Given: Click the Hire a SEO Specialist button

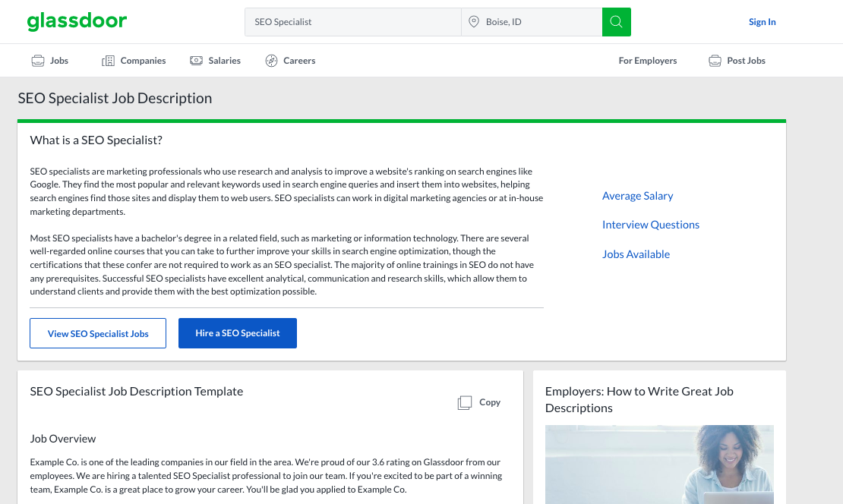Looking at the screenshot, I should (237, 333).
